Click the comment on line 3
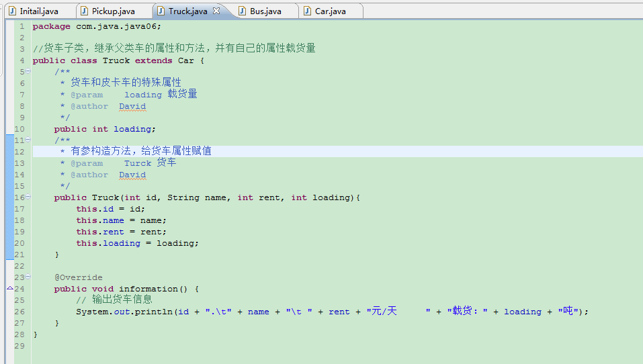The width and height of the screenshot is (643, 364). pos(174,48)
